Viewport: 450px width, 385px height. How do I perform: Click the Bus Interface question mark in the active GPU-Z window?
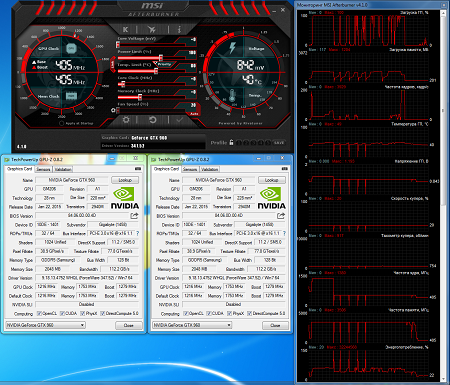tap(284, 233)
